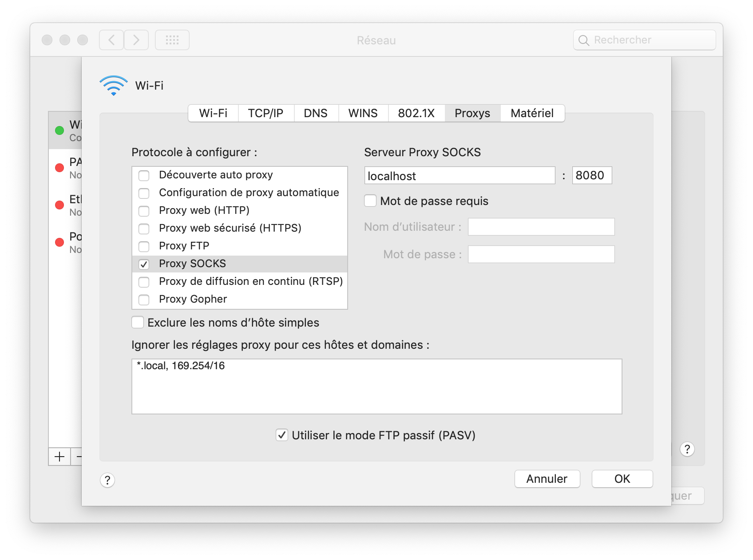
Task: Enable the Proxy FTP checkbox
Action: [x=144, y=247]
